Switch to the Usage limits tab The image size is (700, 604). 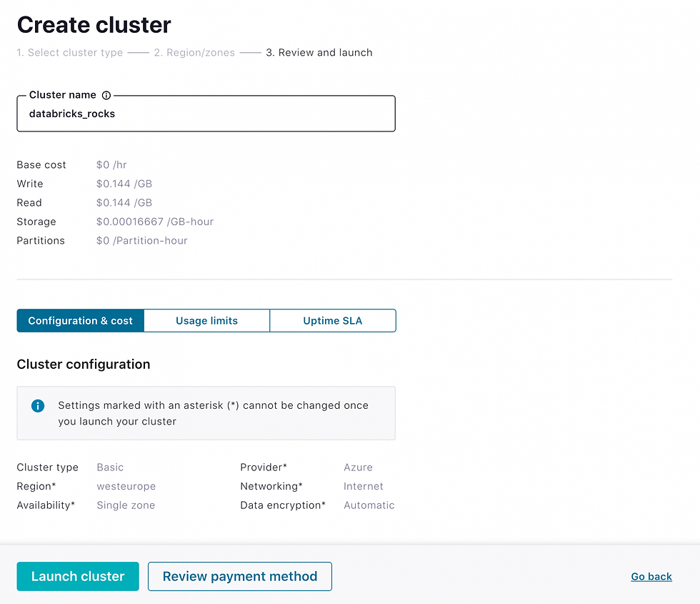pyautogui.click(x=206, y=321)
